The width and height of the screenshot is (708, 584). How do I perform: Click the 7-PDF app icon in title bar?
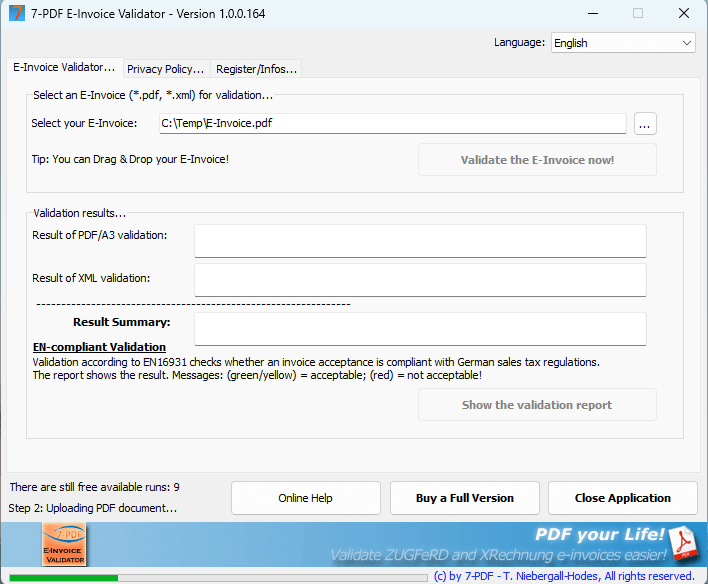tap(17, 13)
